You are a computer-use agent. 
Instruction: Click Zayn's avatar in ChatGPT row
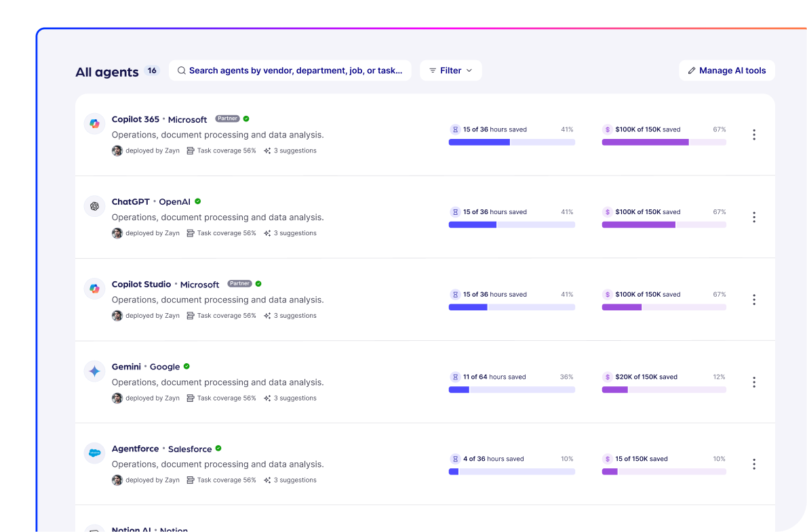click(117, 233)
